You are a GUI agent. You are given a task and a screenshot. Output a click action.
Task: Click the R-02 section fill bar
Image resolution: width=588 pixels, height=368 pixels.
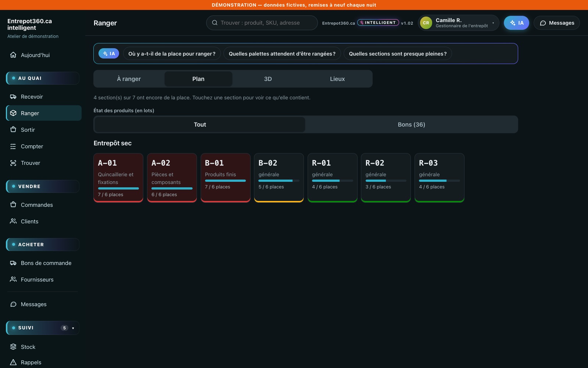pyautogui.click(x=386, y=181)
